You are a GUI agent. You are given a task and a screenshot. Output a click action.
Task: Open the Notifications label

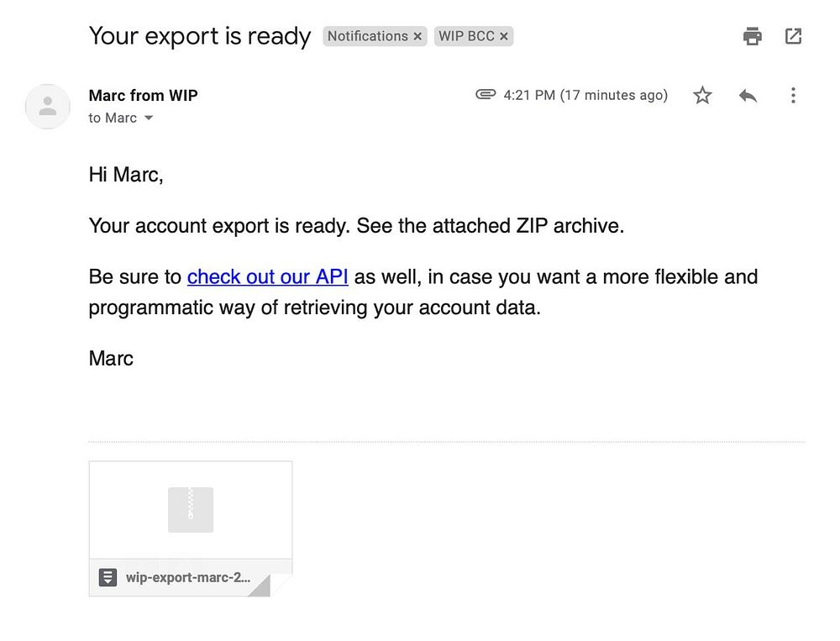click(x=367, y=36)
